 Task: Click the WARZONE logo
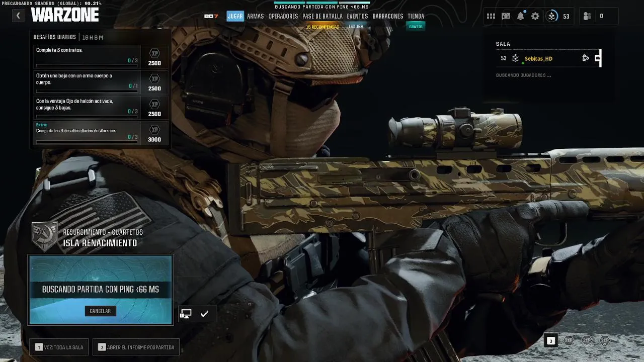coord(65,15)
